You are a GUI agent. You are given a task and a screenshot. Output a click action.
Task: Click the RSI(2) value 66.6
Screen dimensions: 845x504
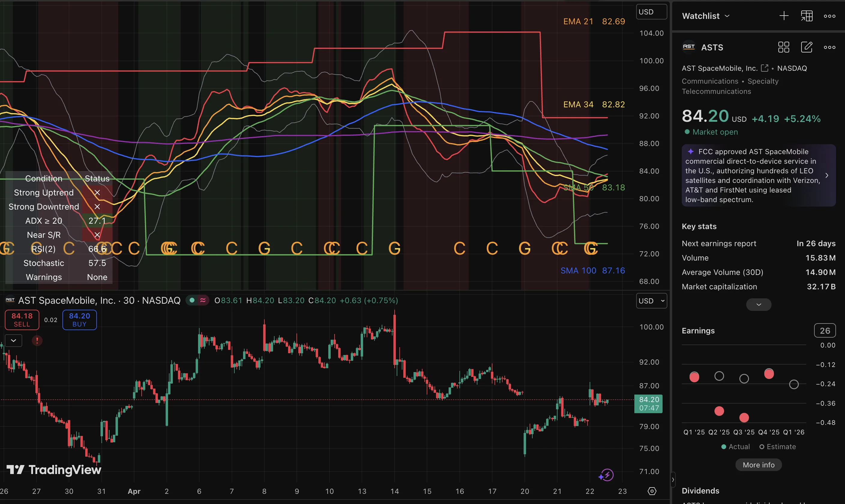(97, 249)
